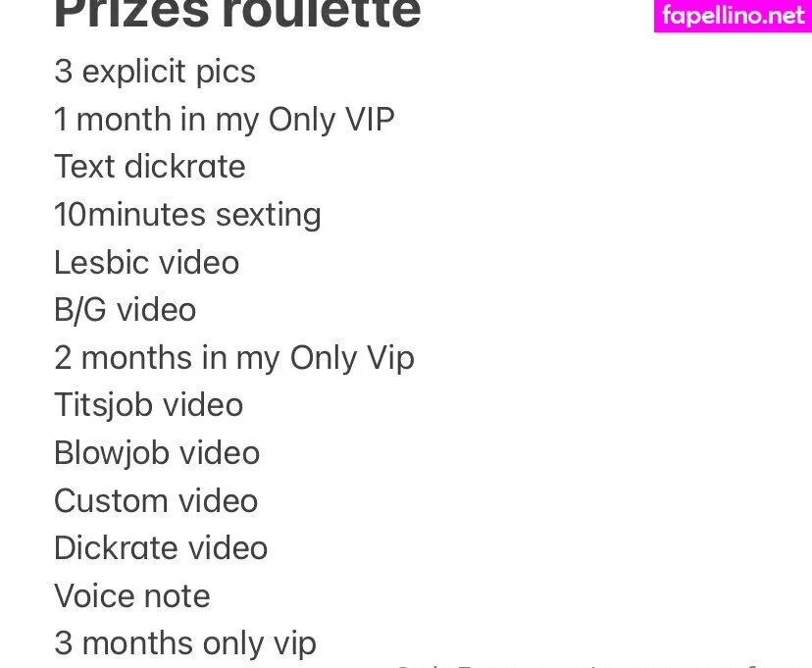The height and width of the screenshot is (668, 812).
Task: Click the "Dickrate video" line
Action: 160,548
